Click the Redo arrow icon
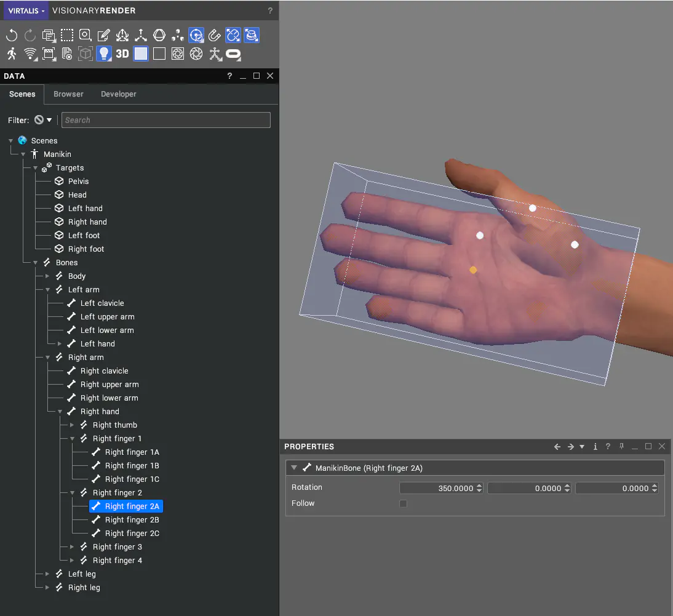The width and height of the screenshot is (673, 616). pyautogui.click(x=30, y=35)
